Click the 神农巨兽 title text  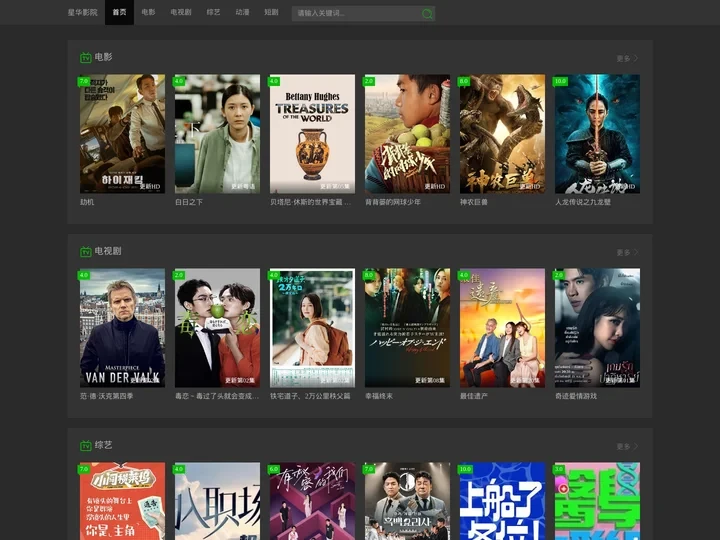click(474, 202)
